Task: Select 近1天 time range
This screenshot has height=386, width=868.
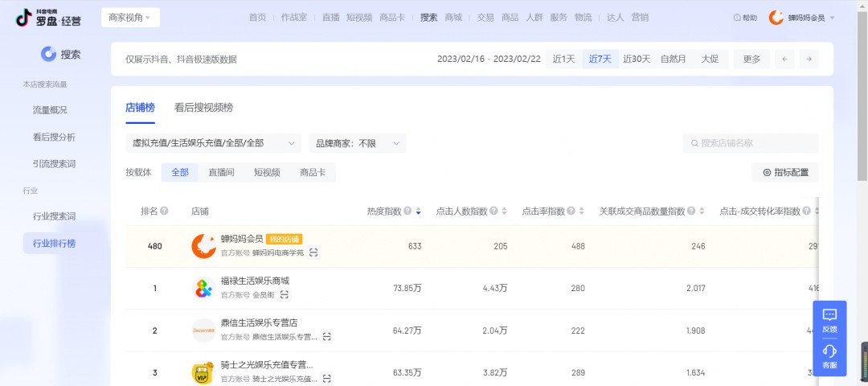Action: click(x=563, y=60)
